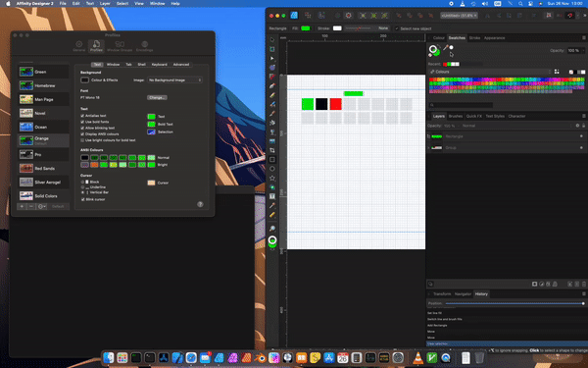Select the Rectangle shape tool
This screenshot has width=588, height=368.
(272, 160)
